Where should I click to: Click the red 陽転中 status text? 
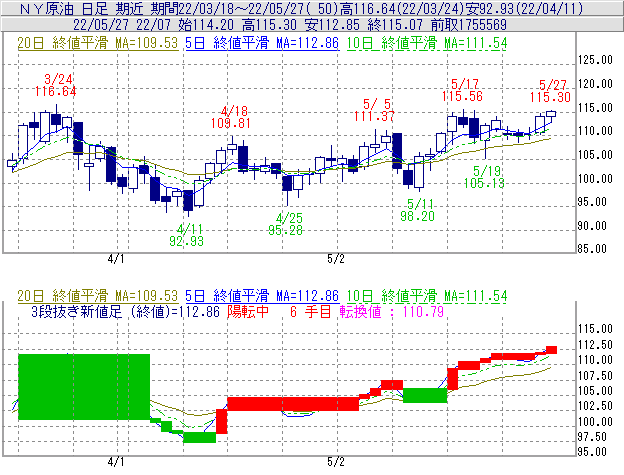click(x=248, y=311)
